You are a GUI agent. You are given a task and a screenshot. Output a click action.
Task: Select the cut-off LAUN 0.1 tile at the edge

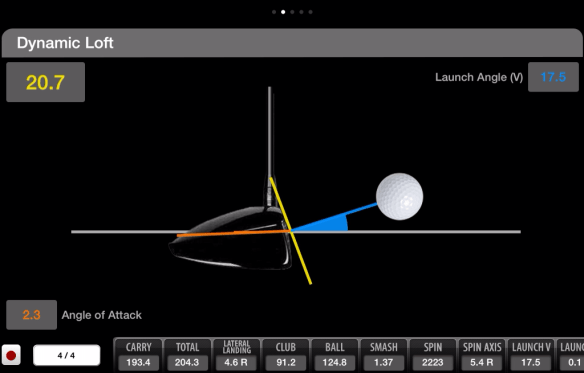(571, 355)
